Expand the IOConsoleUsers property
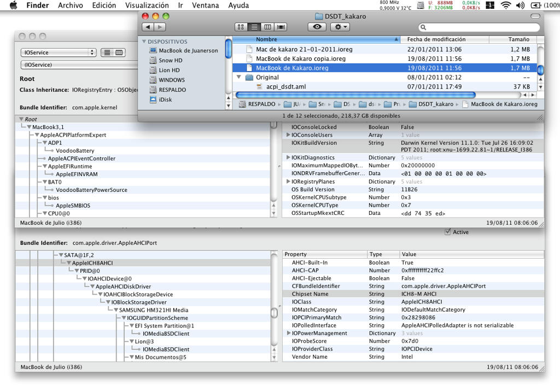The width and height of the screenshot is (560, 392). coord(288,134)
